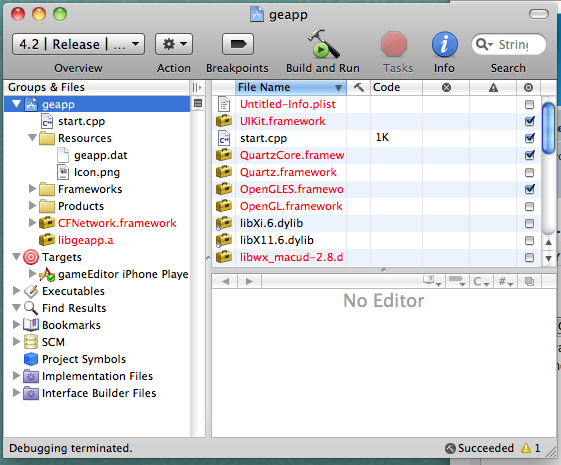Click the errors column header icon
Viewport: 561px width, 465px height.
click(446, 87)
